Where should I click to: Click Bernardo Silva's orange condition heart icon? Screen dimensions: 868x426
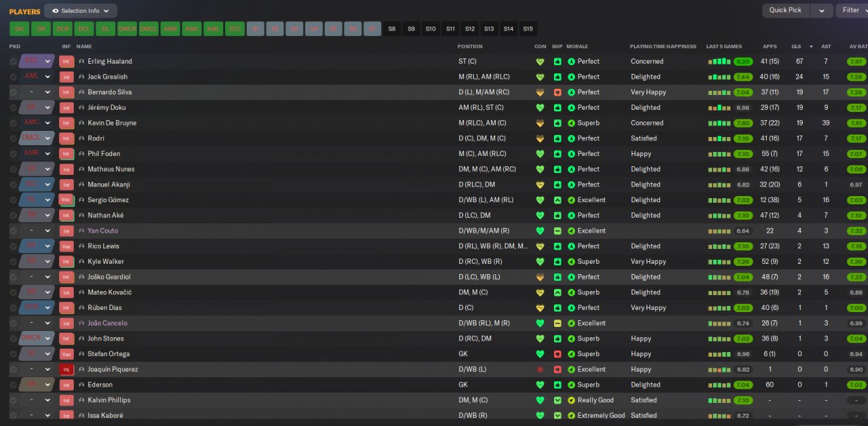click(x=540, y=92)
